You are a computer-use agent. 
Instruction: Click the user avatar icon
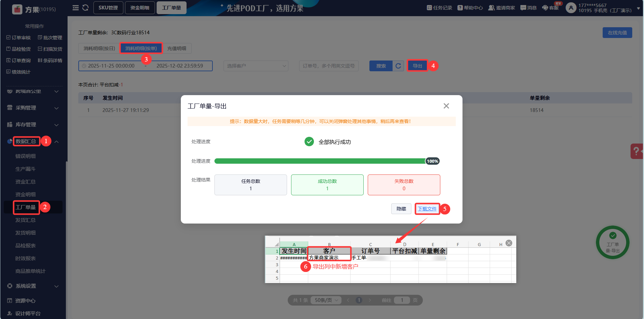click(571, 8)
